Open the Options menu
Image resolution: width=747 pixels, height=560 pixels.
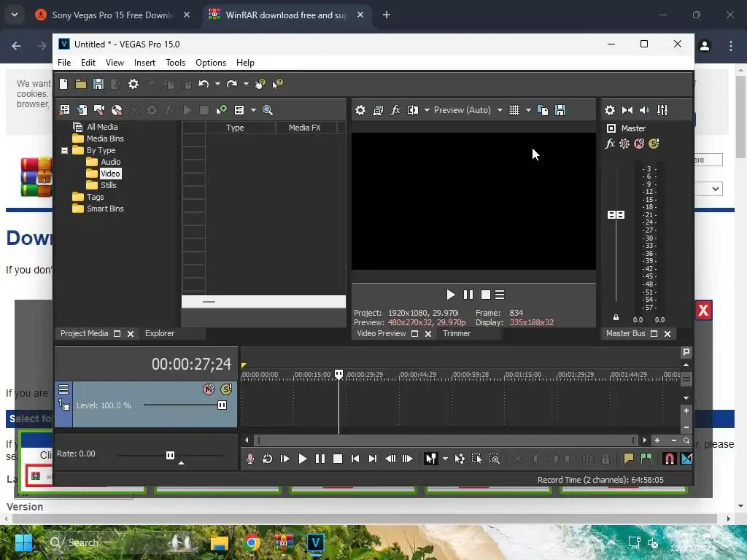coord(211,63)
